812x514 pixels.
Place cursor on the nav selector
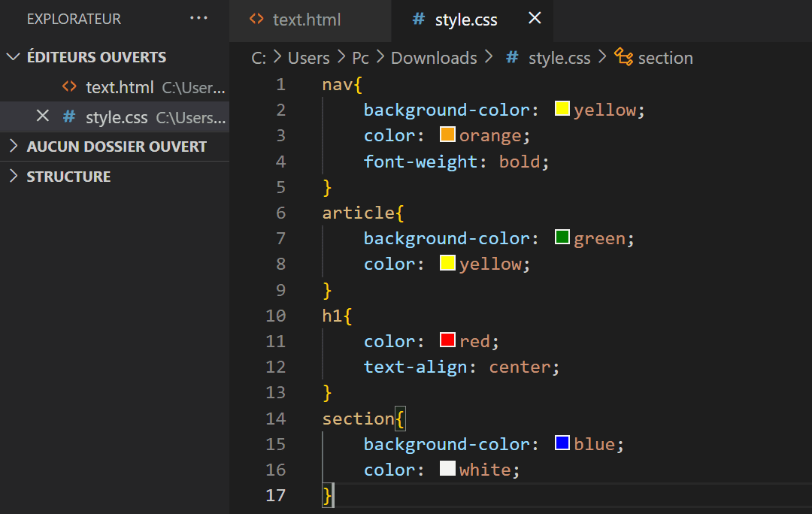pos(338,84)
